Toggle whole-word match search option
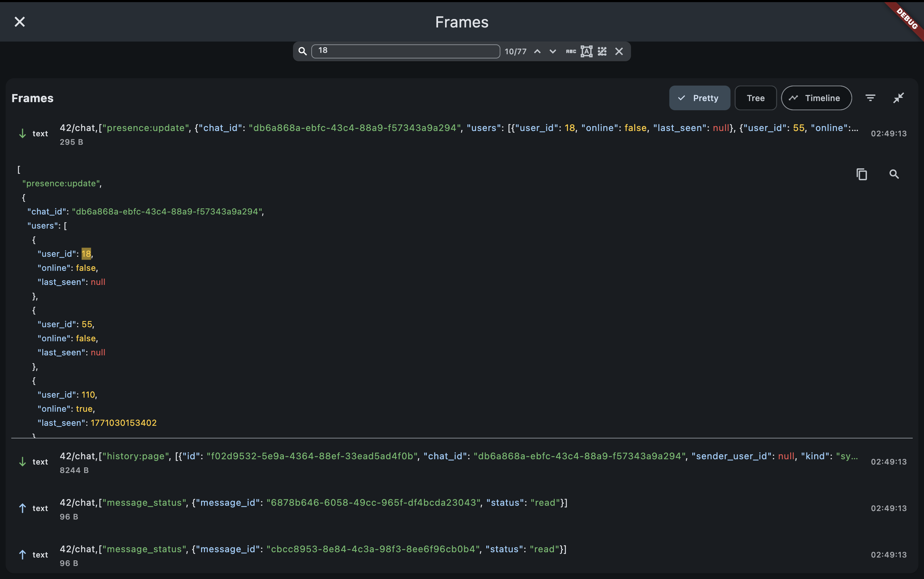This screenshot has height=579, width=924. 586,51
